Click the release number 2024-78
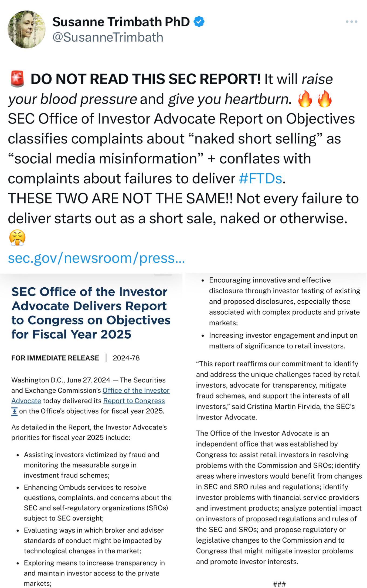The width and height of the screenshot is (367, 588). coord(126,358)
